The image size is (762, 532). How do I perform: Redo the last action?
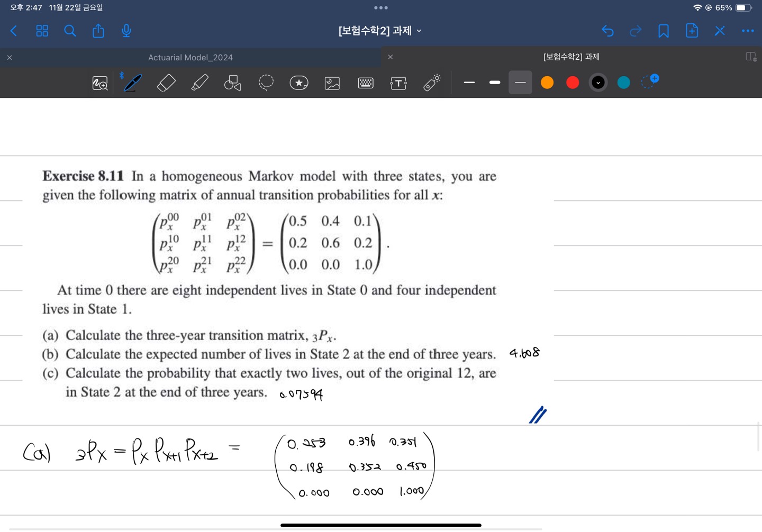(x=636, y=31)
